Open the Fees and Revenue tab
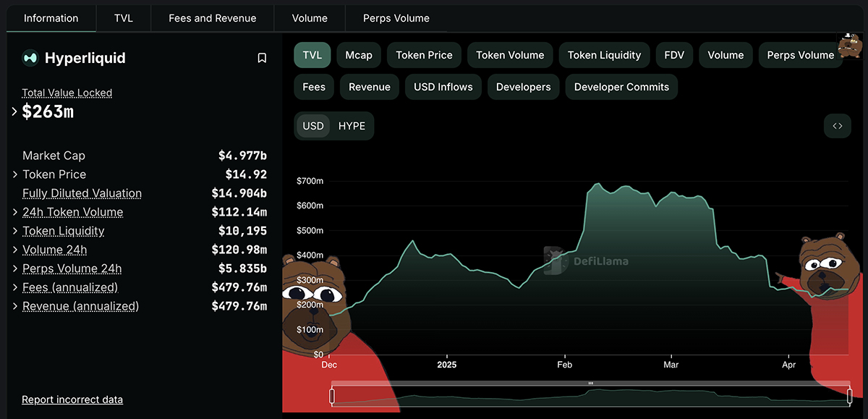The height and width of the screenshot is (419, 868). pyautogui.click(x=213, y=18)
